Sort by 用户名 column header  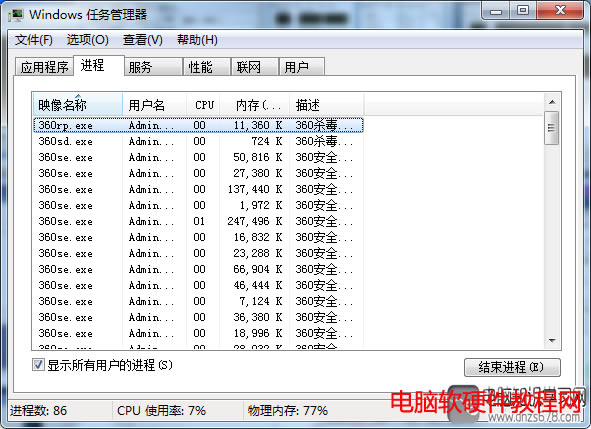[155, 105]
